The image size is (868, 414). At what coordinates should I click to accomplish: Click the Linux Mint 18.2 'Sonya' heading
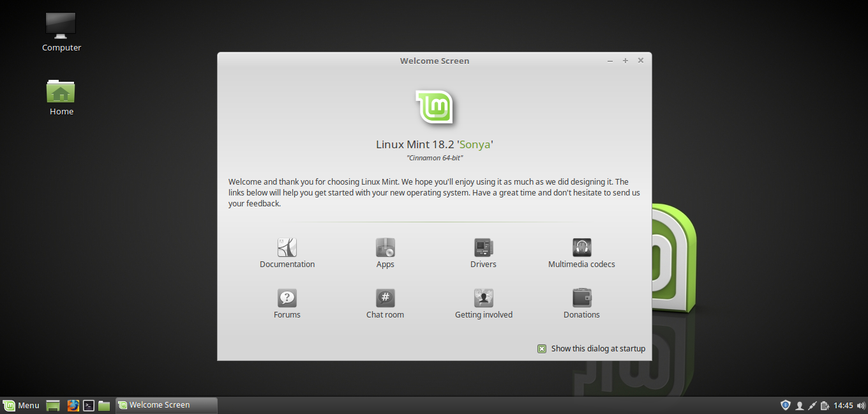[x=435, y=144]
